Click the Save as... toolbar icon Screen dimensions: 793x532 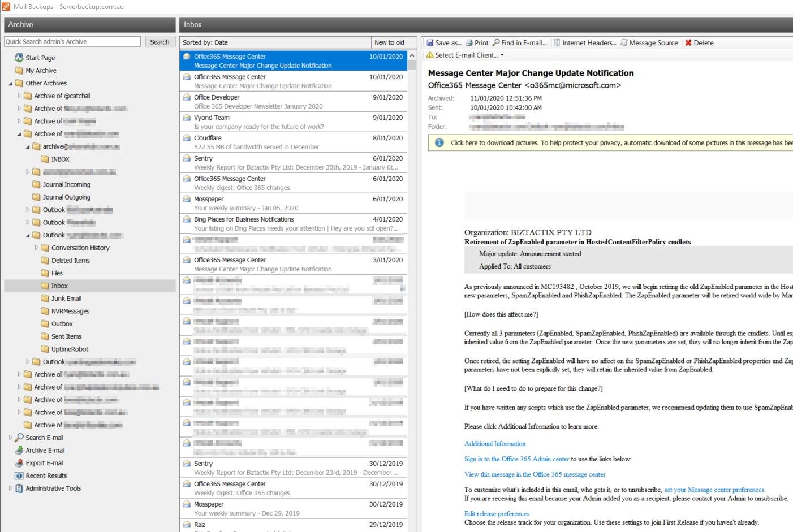point(430,42)
